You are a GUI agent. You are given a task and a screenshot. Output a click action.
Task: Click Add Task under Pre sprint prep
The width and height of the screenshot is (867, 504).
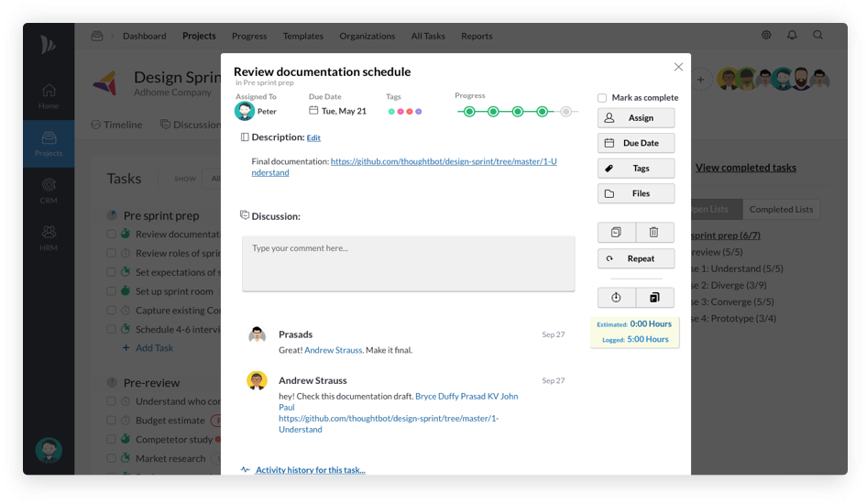coord(148,347)
